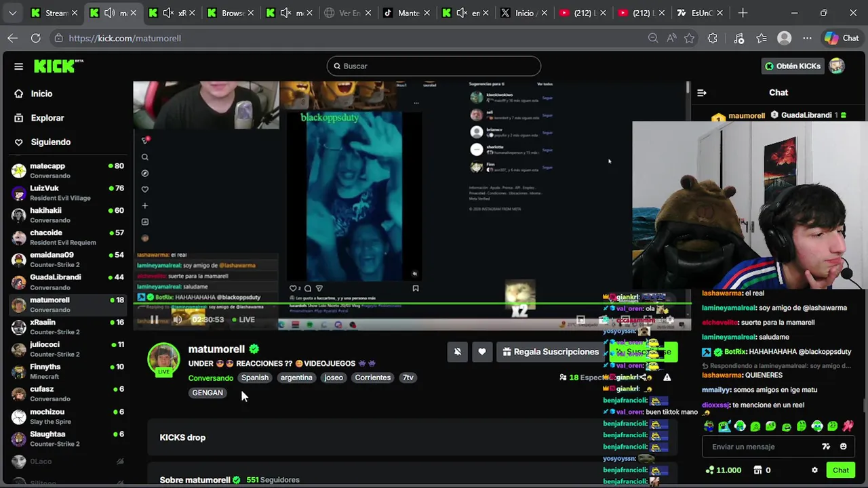Open chat settings gear icon
The image size is (868, 488).
tap(815, 470)
